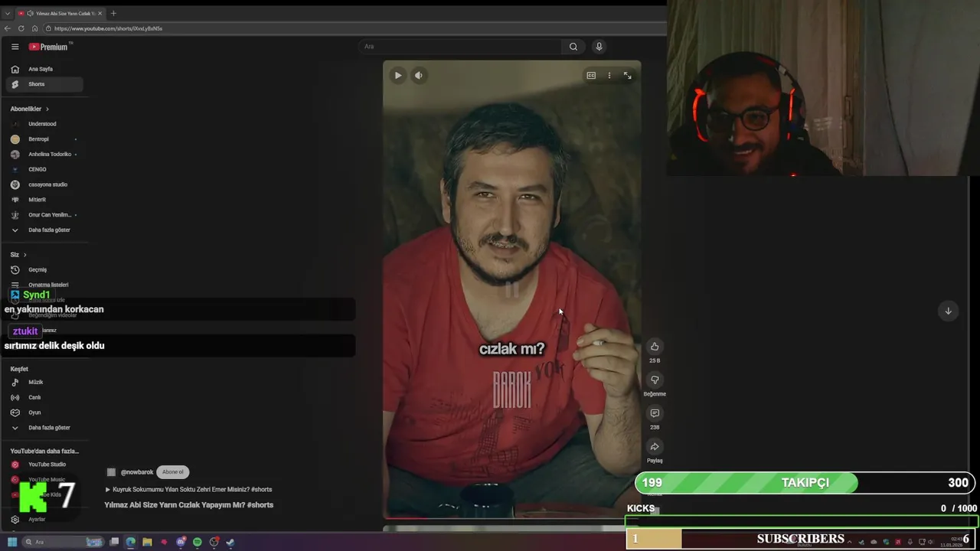Click the URL address bar
This screenshot has width=980, height=551.
[352, 28]
